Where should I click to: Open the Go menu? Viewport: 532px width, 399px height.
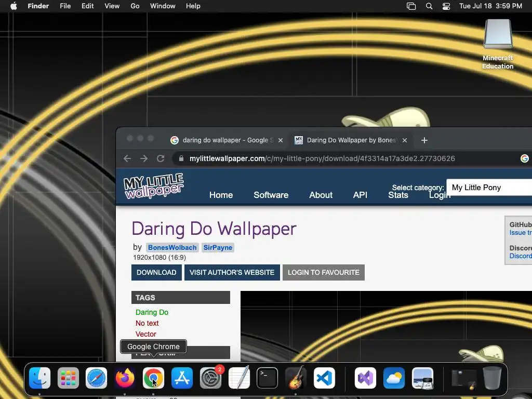pyautogui.click(x=135, y=6)
